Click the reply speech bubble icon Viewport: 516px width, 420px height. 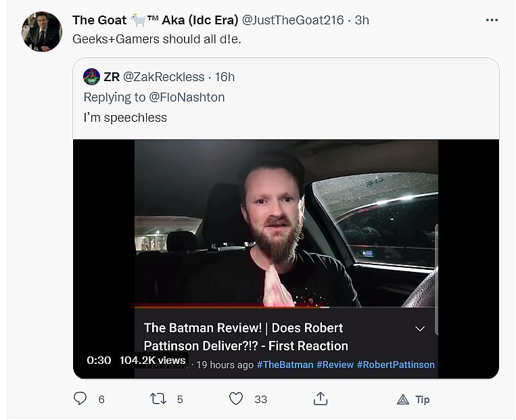click(80, 399)
